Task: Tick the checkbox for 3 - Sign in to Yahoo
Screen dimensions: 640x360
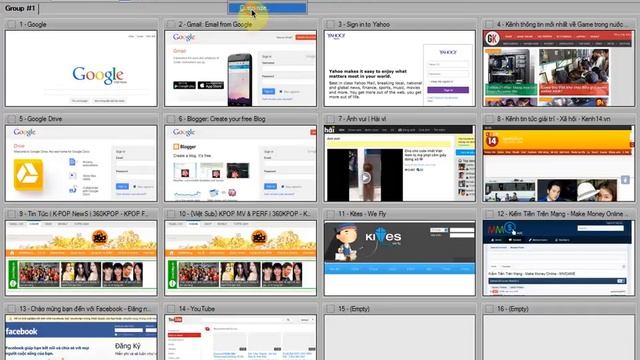Action: 330,24
